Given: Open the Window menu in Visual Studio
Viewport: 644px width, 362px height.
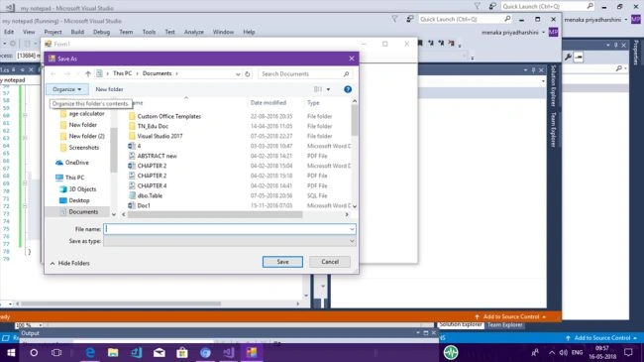Looking at the screenshot, I should click(224, 32).
